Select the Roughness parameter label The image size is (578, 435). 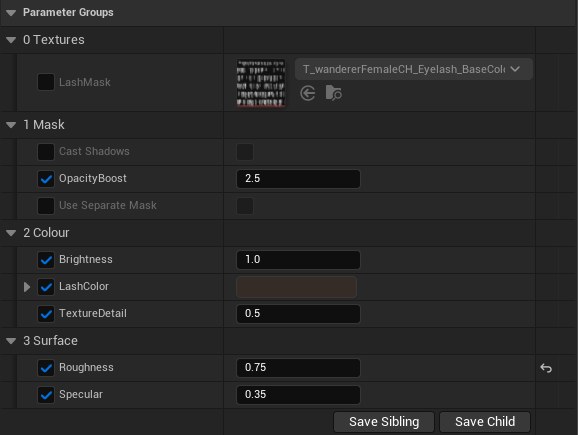pos(86,368)
